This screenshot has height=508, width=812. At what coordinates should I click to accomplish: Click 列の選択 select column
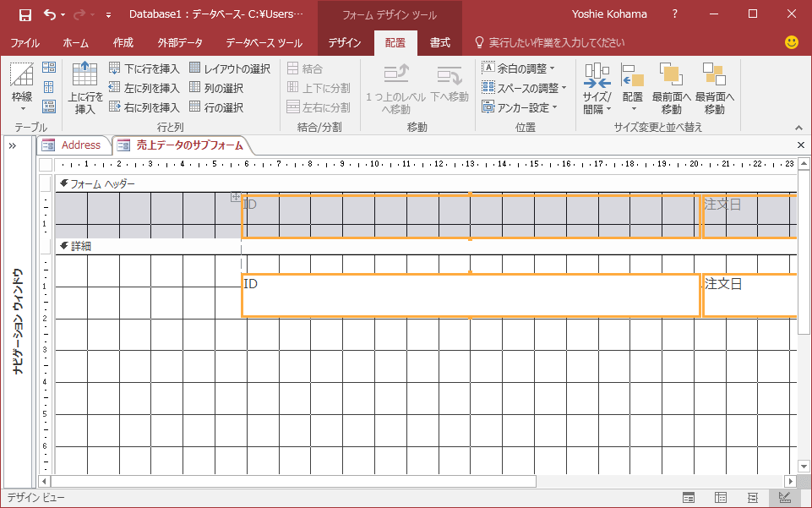click(x=216, y=88)
